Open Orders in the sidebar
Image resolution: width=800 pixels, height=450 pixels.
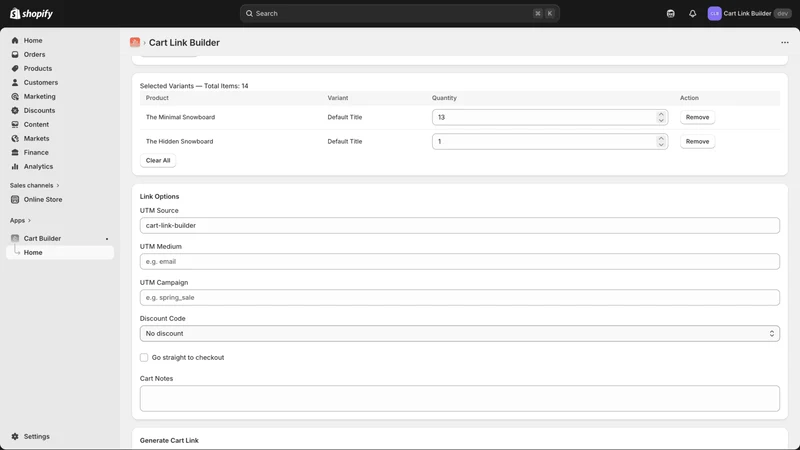34,54
